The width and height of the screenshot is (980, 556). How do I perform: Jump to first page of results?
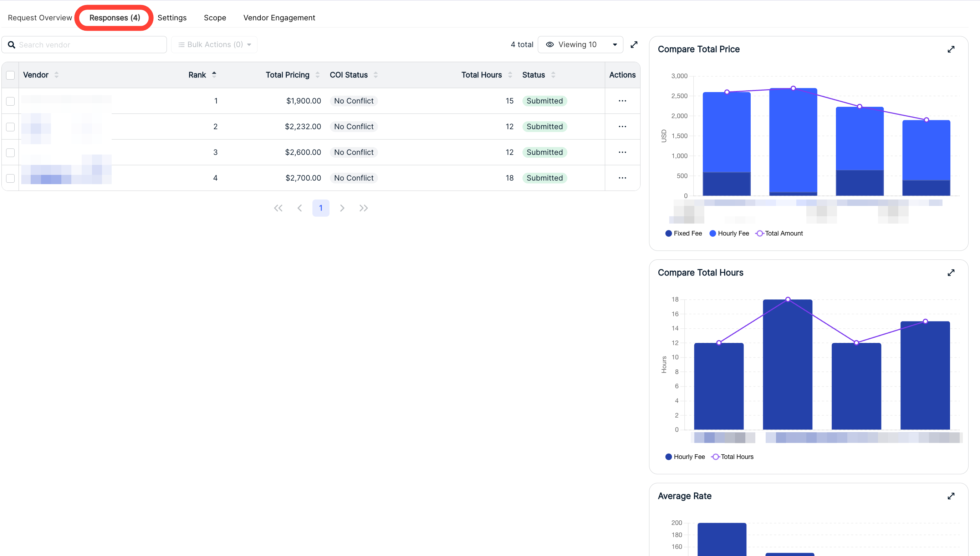[x=278, y=208]
